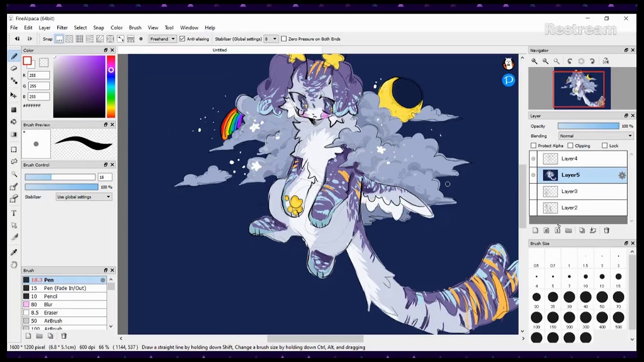The height and width of the screenshot is (362, 644).
Task: Pick the Eyedropper tool
Action: point(14,252)
